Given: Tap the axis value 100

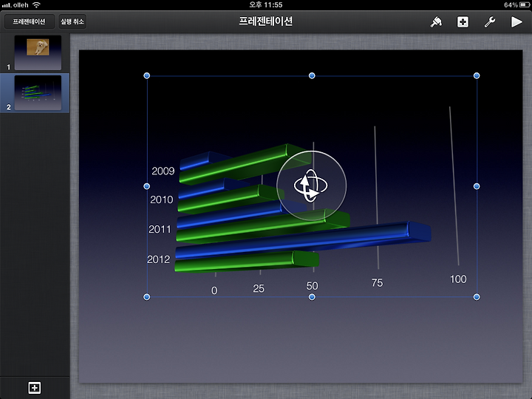Looking at the screenshot, I should [458, 279].
